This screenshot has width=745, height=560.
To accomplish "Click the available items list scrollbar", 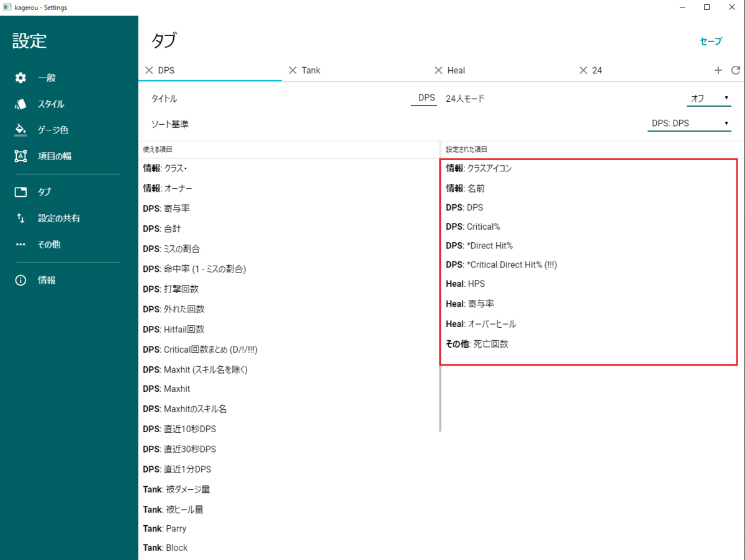I will point(440,295).
